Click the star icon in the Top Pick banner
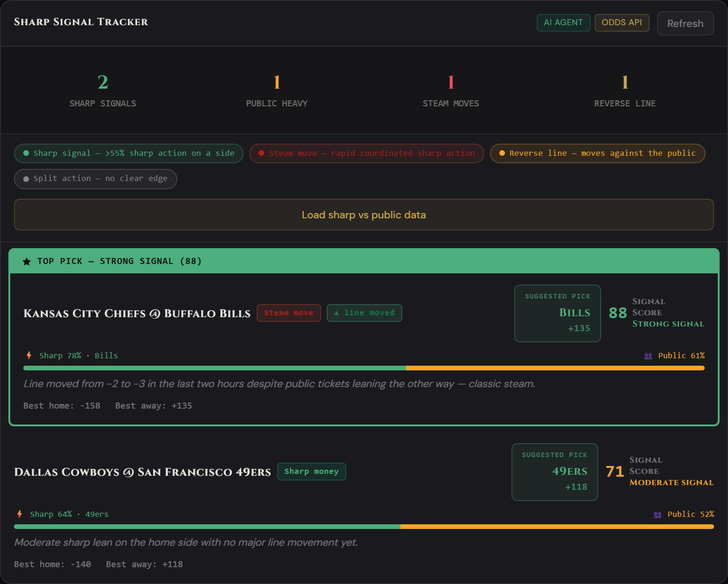 (x=27, y=262)
